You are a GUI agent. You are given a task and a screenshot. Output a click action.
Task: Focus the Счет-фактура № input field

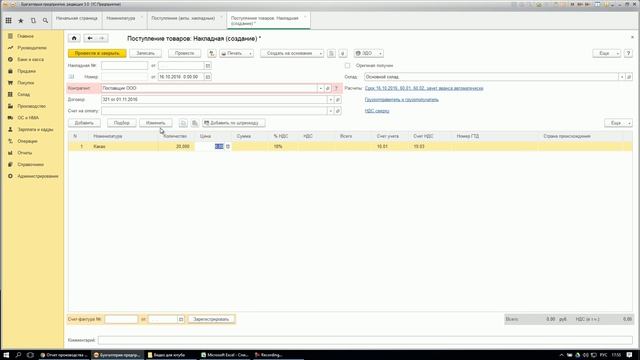click(121, 319)
